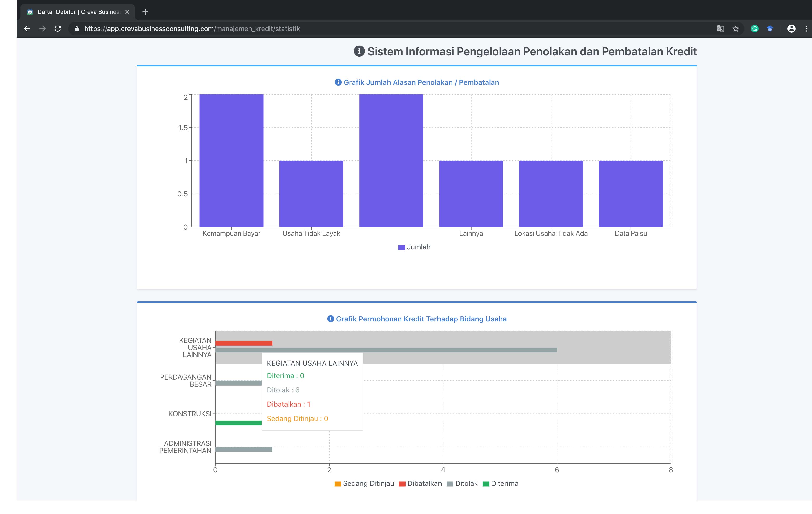Click the 'Sistem Informasi Pengelolaan Penolakan' heading
This screenshot has height=514, width=812.
(x=532, y=51)
